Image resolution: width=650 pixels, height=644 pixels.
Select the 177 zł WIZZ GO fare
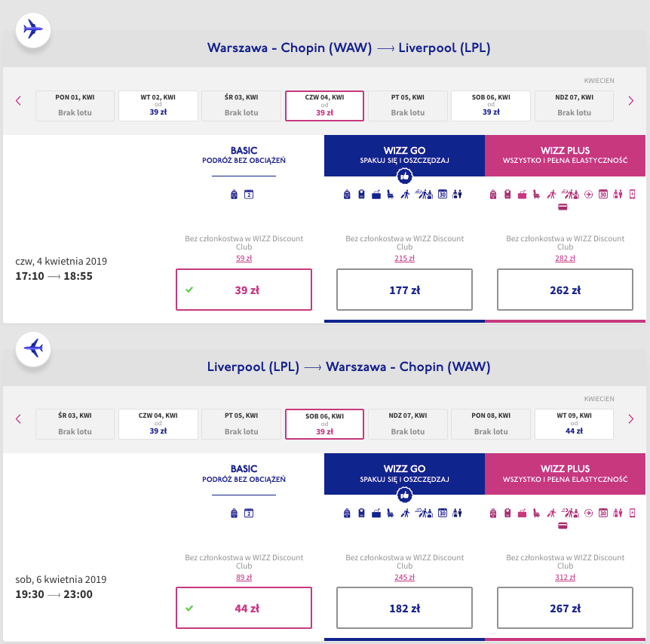pos(404,290)
